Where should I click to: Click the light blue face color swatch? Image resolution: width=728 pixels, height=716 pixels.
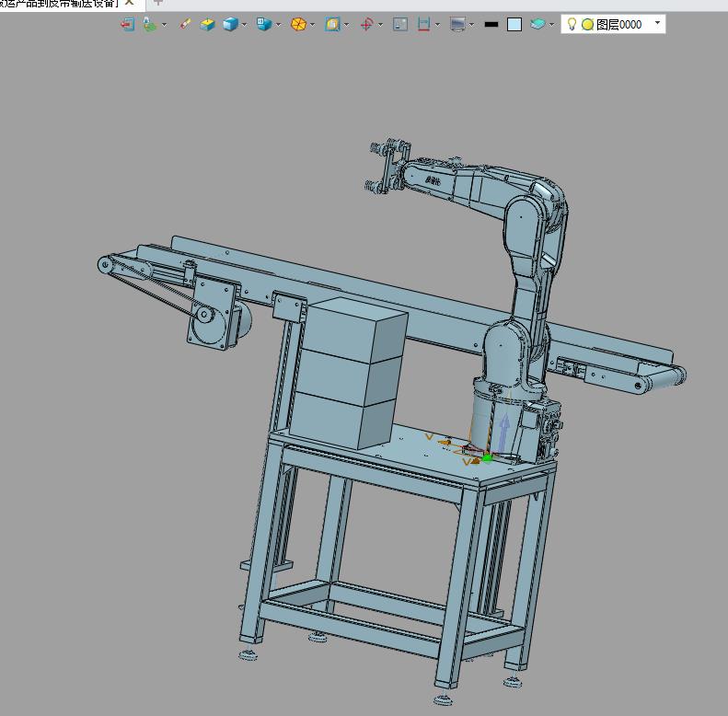[514, 25]
